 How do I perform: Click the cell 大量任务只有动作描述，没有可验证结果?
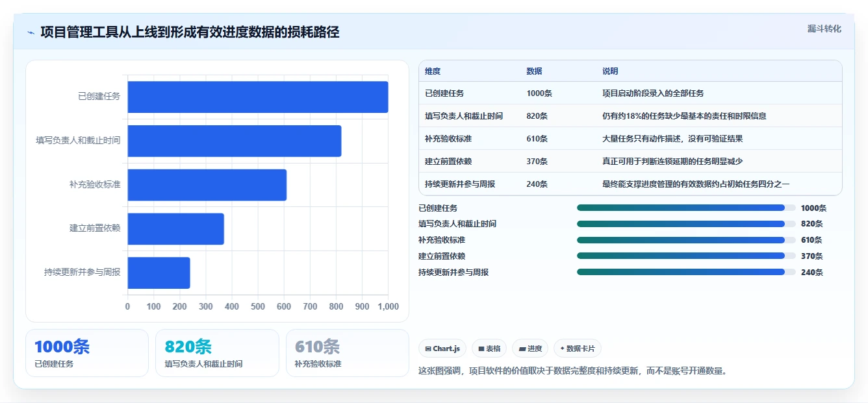tap(672, 139)
